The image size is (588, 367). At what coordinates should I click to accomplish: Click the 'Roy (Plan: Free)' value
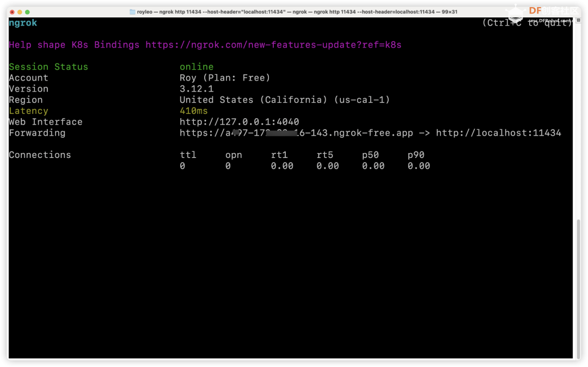pos(225,78)
